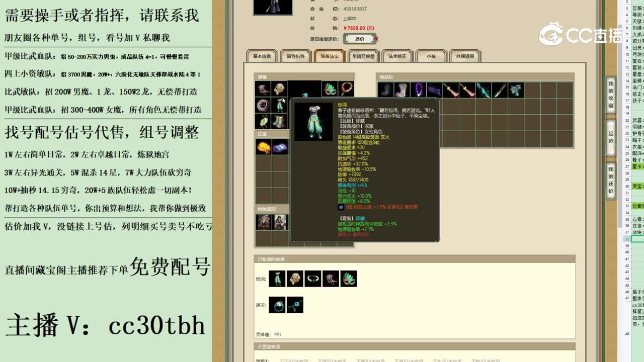Click the 还价 bargain button
Screen dimensions: 644x362
tap(359, 39)
